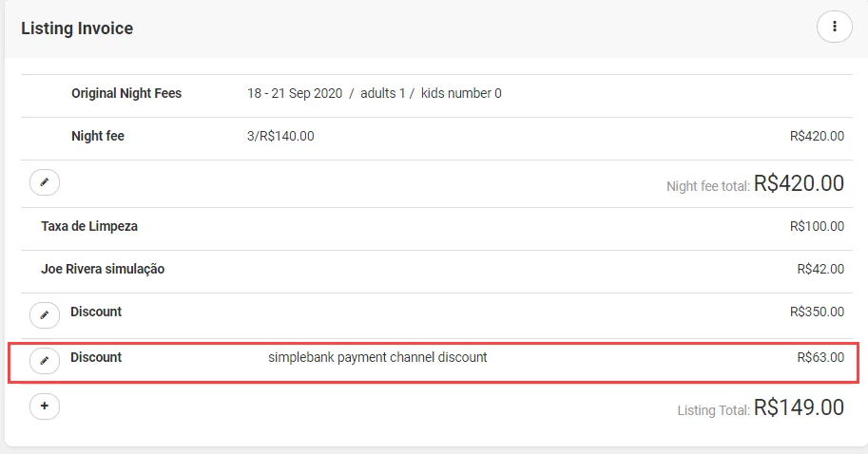Edit night fee with the pencil icon
Viewport: 868px width, 454px height.
pos(45,182)
